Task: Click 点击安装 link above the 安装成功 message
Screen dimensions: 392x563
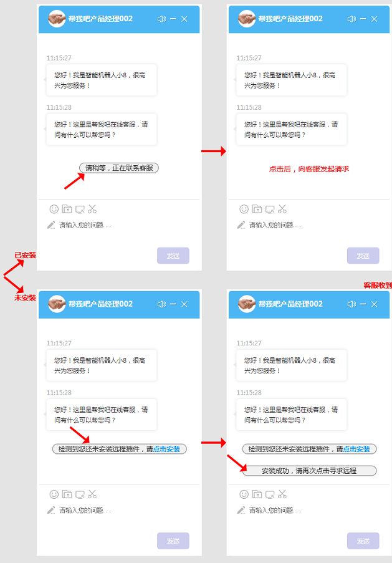Action: pos(356,449)
